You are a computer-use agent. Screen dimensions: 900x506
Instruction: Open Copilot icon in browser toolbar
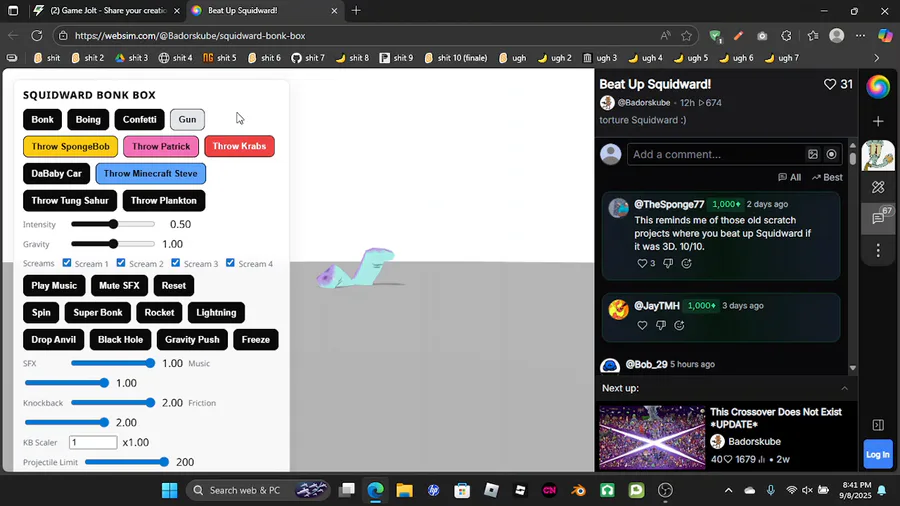point(885,36)
